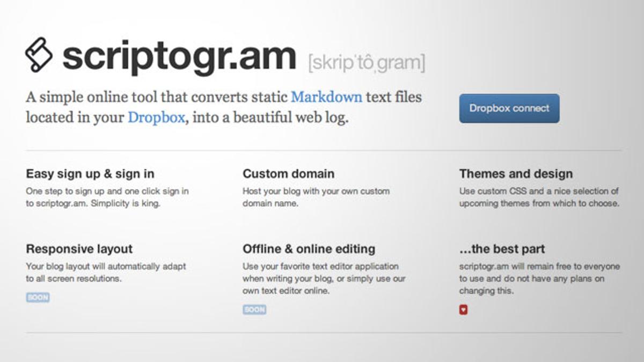Click text 'Use your favorite text editor application'
644x362 pixels.
pos(320,266)
